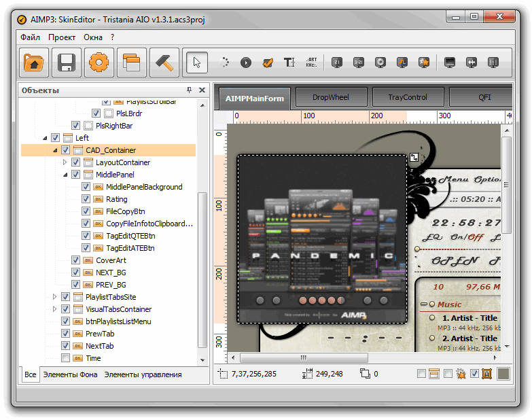Select the AIMPMainForm tab

255,99
